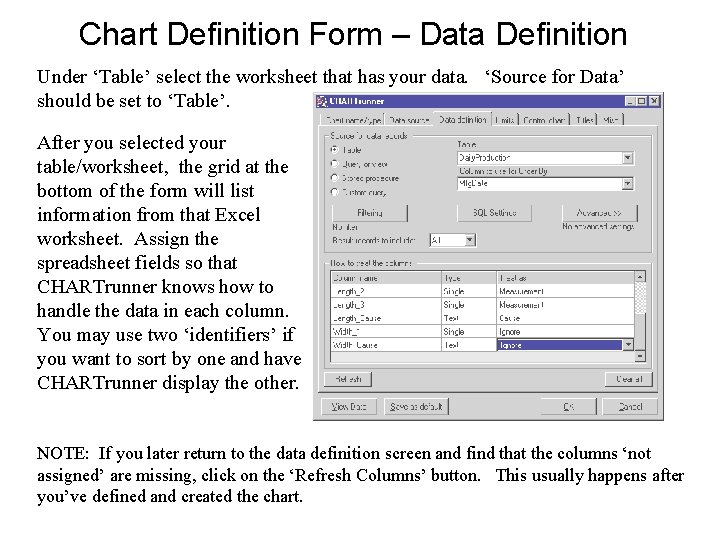Screen dimensions: 720x540
Task: Switch to the Data source tab
Action: tap(409, 120)
